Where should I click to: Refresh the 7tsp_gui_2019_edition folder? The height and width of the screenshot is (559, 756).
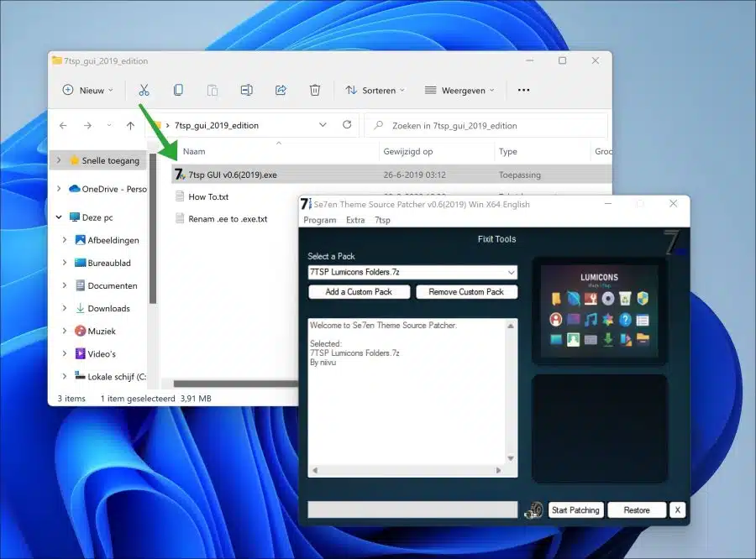pyautogui.click(x=347, y=125)
